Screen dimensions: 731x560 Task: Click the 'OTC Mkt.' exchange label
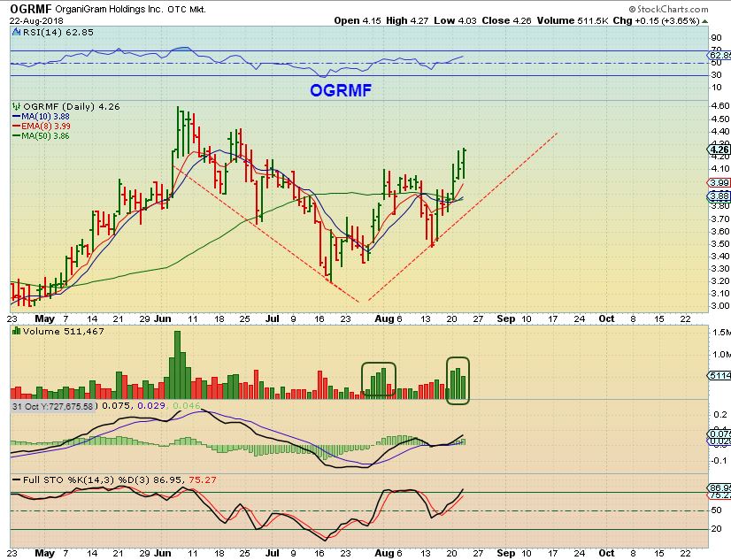[x=185, y=10]
